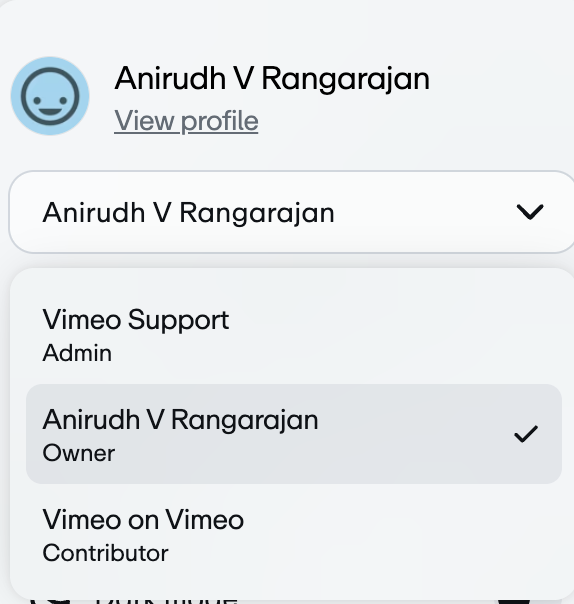The width and height of the screenshot is (574, 604).
Task: Select the Contributor role entry
Action: 105,553
